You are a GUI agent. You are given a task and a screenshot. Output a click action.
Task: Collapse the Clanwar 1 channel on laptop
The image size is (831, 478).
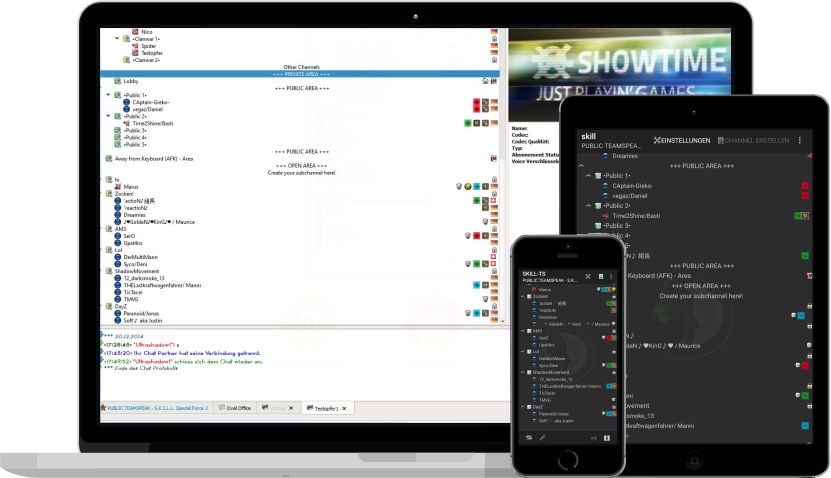(117, 39)
